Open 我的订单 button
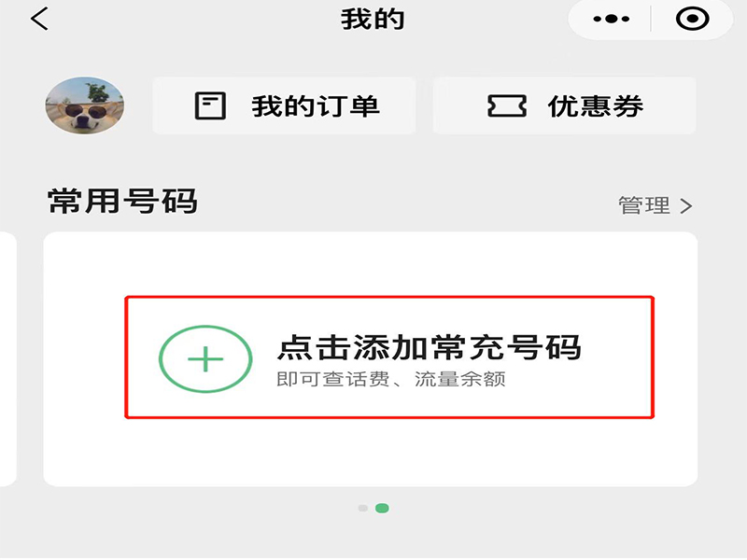 (x=284, y=105)
